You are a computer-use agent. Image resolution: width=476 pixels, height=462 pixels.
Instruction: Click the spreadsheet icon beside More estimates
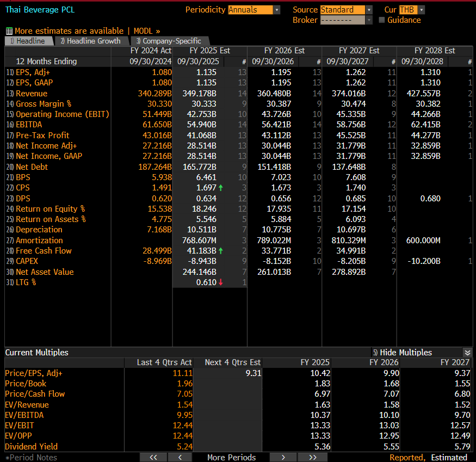tap(9, 31)
